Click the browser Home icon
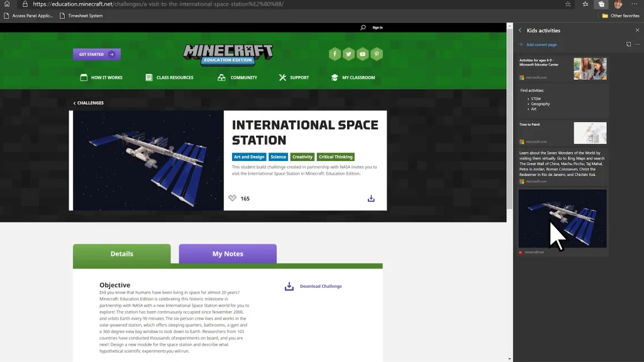 tap(7, 4)
